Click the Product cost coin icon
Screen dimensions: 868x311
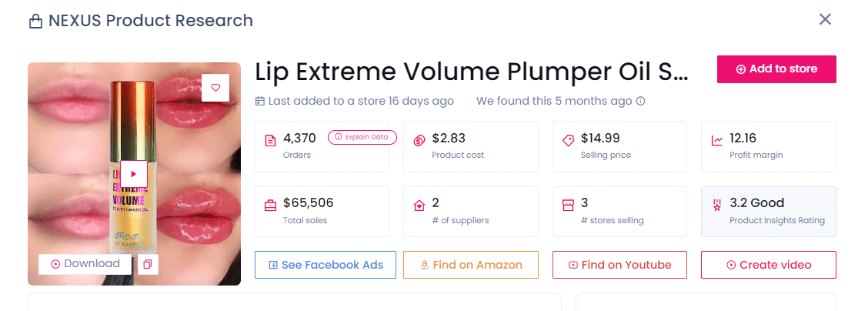tap(419, 141)
